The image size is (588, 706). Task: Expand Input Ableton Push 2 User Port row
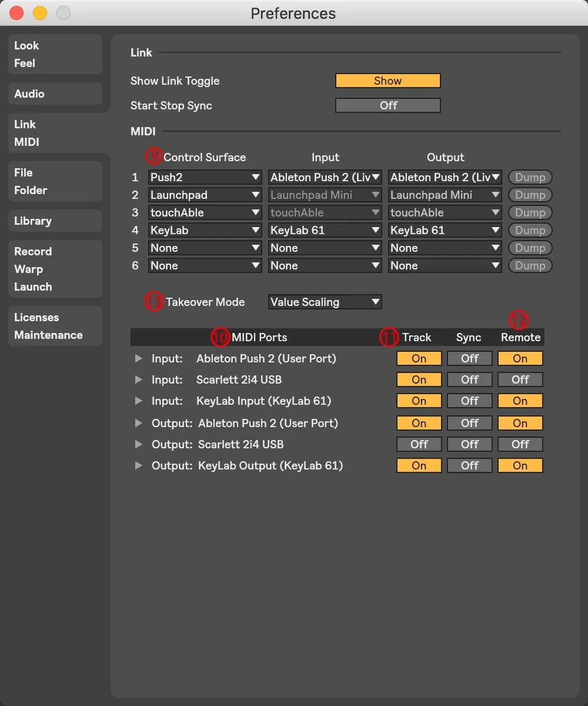click(139, 358)
